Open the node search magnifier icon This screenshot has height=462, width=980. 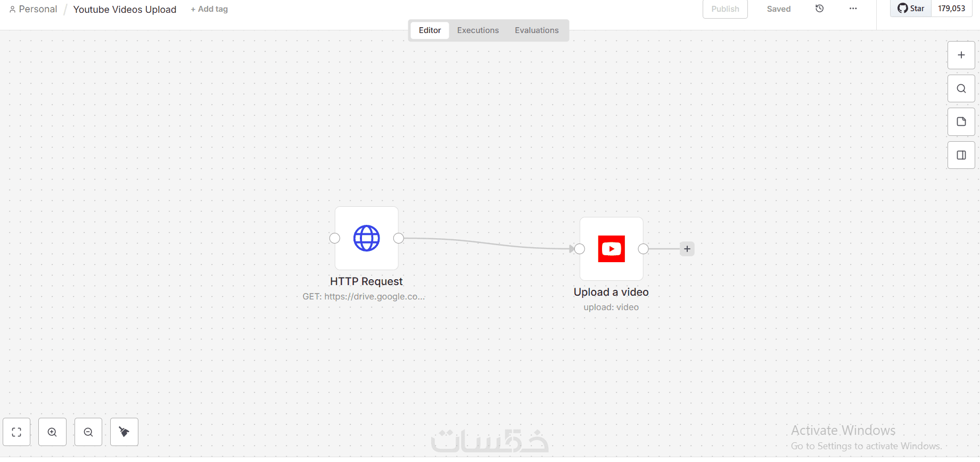point(961,88)
